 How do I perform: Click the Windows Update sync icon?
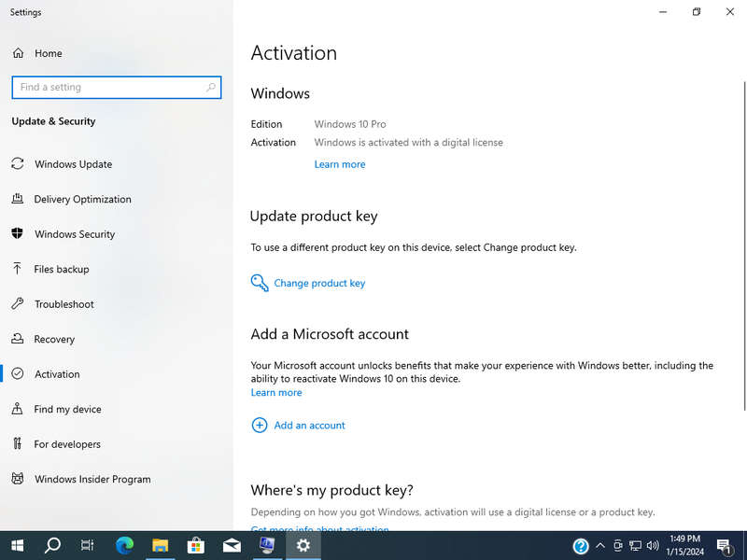(x=18, y=164)
